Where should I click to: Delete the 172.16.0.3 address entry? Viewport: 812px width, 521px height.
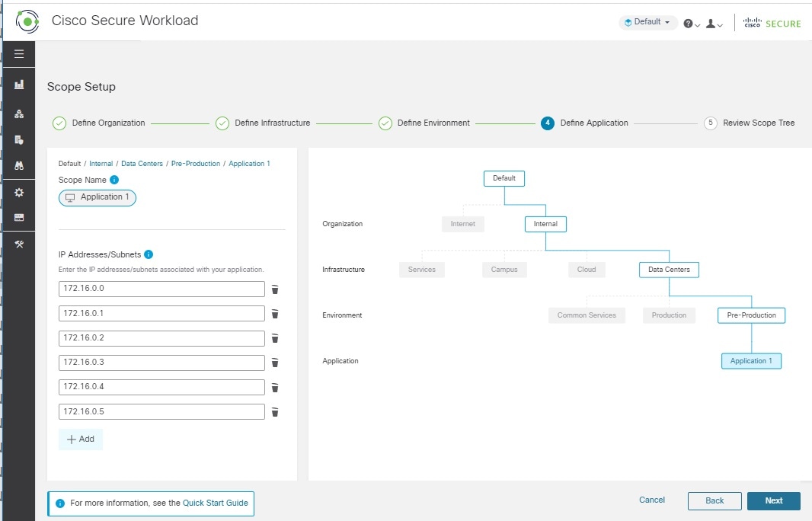(x=275, y=363)
